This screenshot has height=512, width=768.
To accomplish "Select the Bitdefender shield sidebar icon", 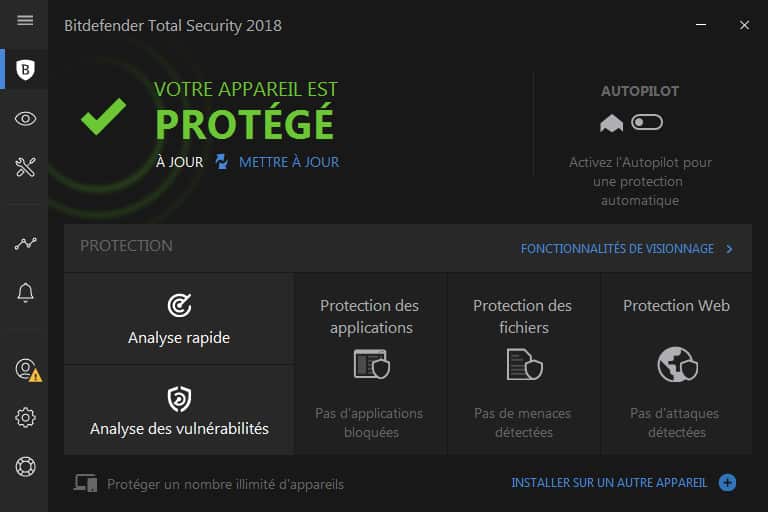I will click(25, 69).
